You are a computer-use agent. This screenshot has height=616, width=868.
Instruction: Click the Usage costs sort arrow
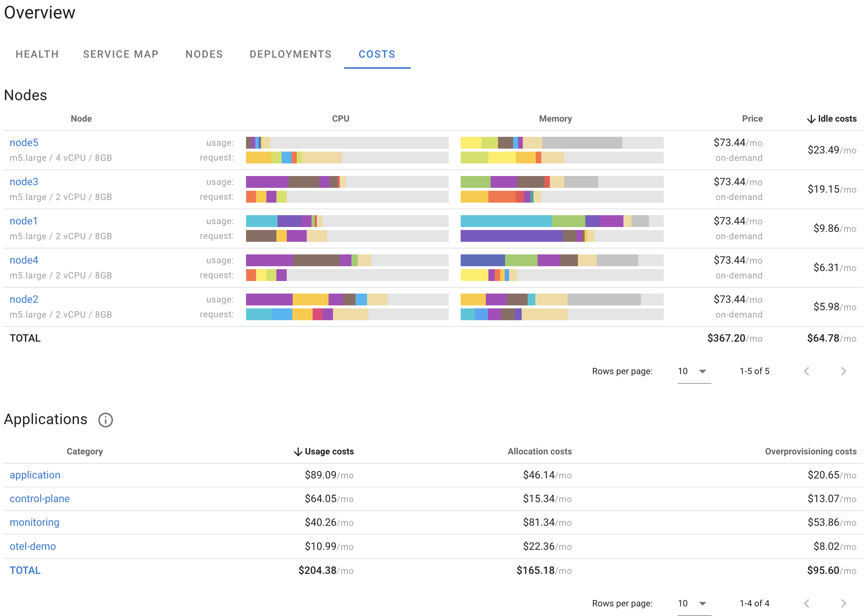(x=298, y=452)
